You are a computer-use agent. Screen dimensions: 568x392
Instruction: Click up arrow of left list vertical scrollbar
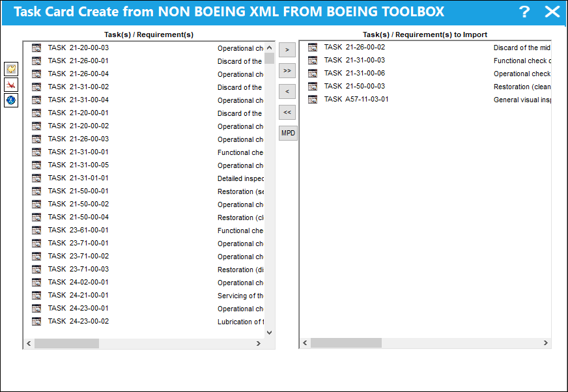(269, 48)
